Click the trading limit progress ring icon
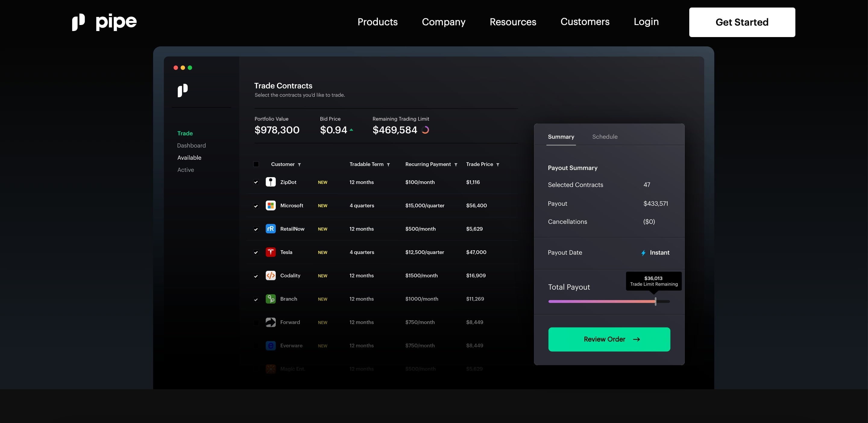The width and height of the screenshot is (868, 423). click(425, 130)
